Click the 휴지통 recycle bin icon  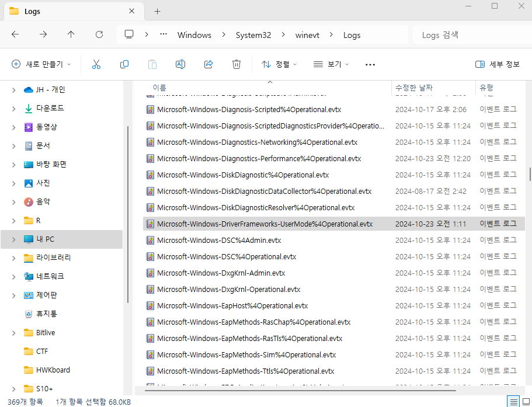point(29,314)
